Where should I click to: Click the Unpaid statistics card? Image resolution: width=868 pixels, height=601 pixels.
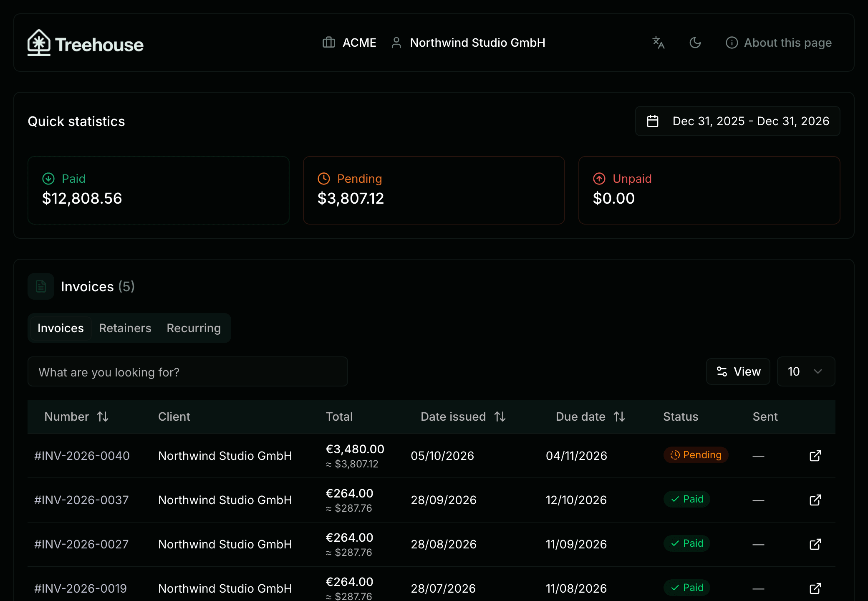pyautogui.click(x=709, y=190)
